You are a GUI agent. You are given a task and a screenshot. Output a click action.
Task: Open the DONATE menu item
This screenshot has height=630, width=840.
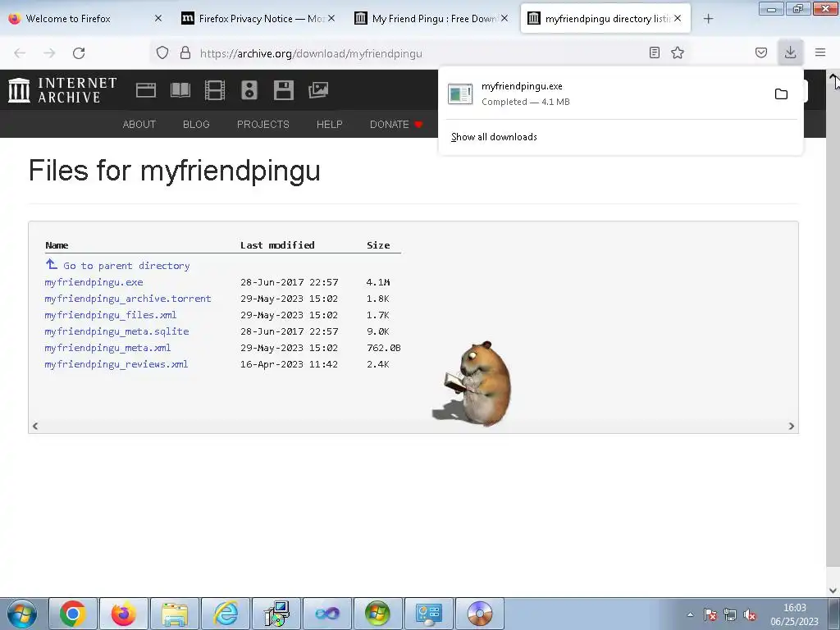point(396,125)
